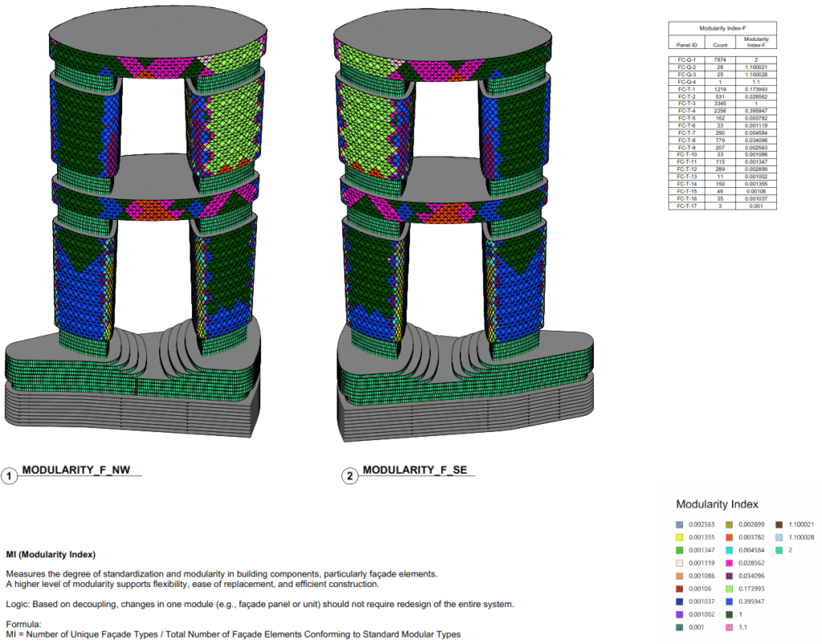The width and height of the screenshot is (822, 644).
Task: Select the blue 0.395947 legend swatch
Action: pyautogui.click(x=730, y=601)
